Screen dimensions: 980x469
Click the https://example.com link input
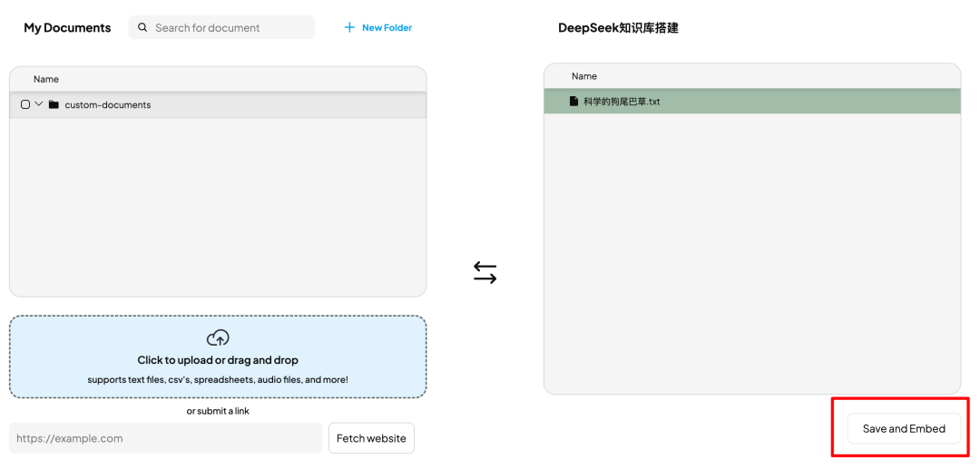166,438
